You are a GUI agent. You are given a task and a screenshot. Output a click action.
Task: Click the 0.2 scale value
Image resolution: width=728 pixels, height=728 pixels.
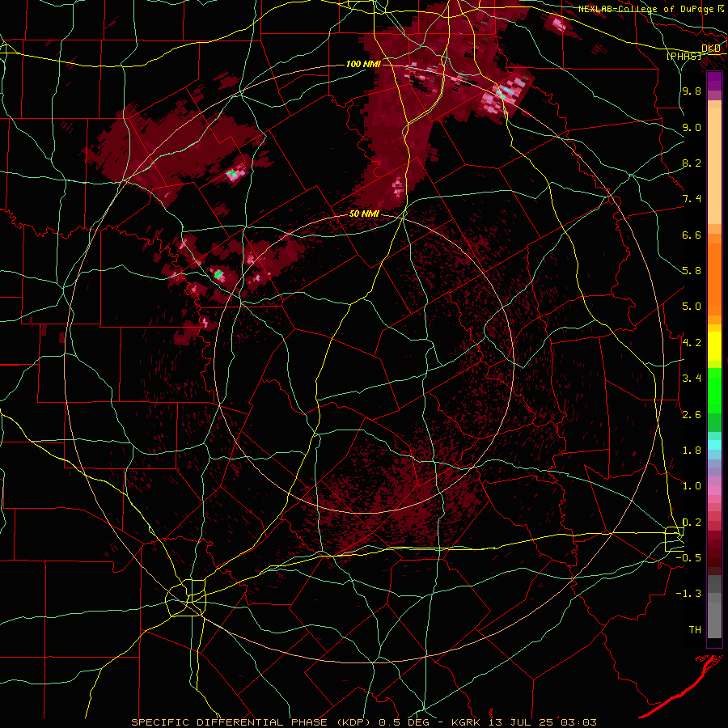pos(692,523)
